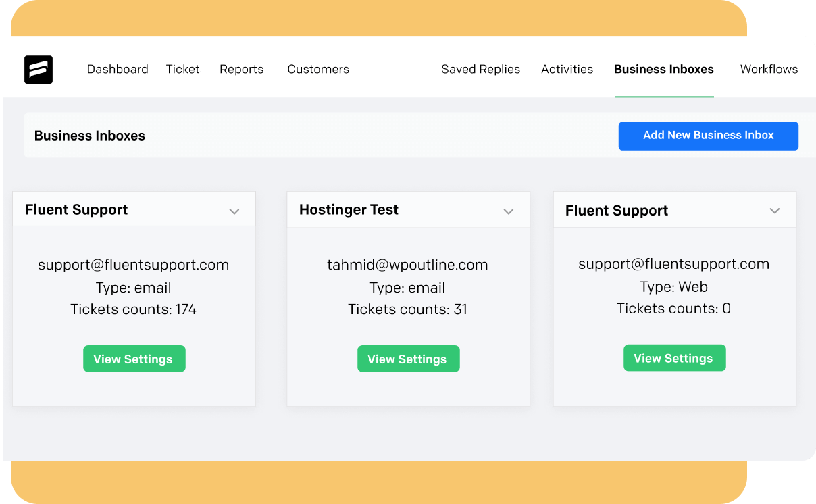This screenshot has width=816, height=504.
Task: Open Saved Replies
Action: 481,69
